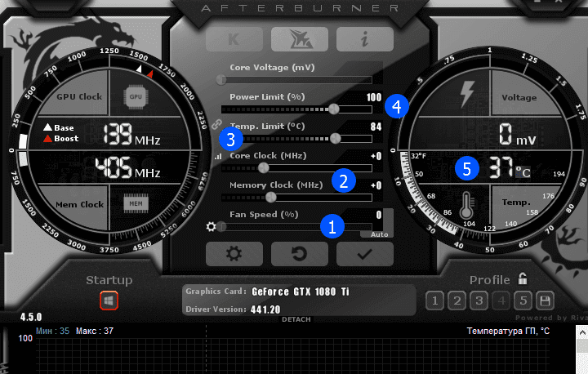Click the 139 MHz GPU clock readout
Viewport: 588px width, 374px height.
tap(131, 134)
